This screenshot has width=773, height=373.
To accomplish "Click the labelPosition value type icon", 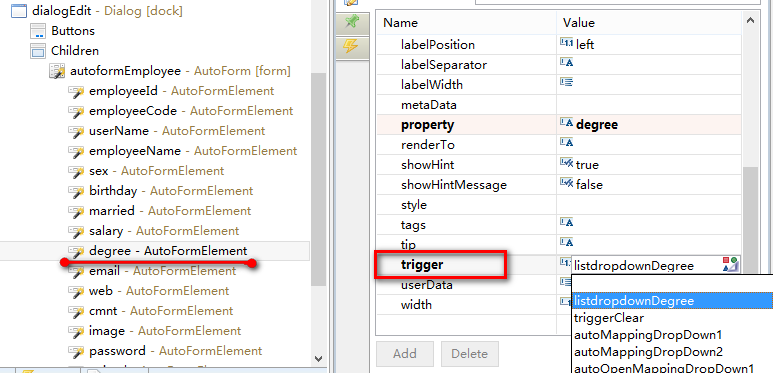I will tap(566, 43).
